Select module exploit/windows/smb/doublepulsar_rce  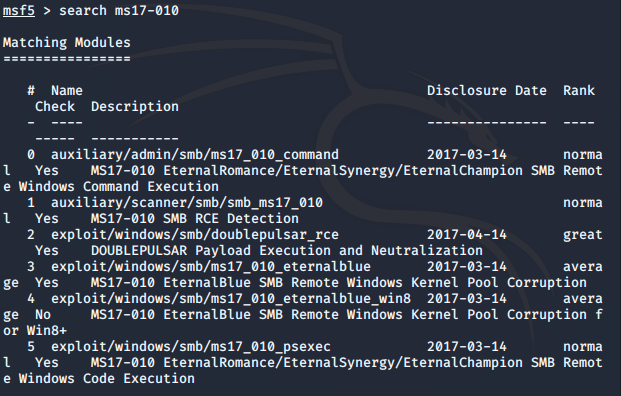tap(195, 235)
